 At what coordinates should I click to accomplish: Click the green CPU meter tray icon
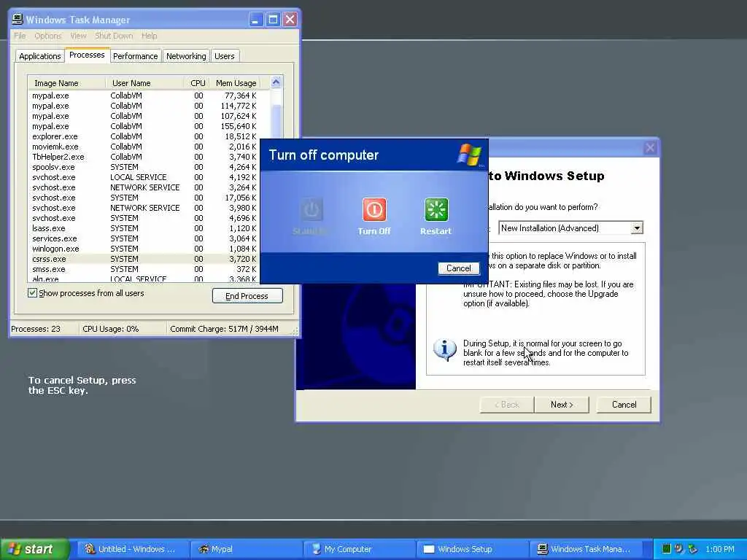667,549
